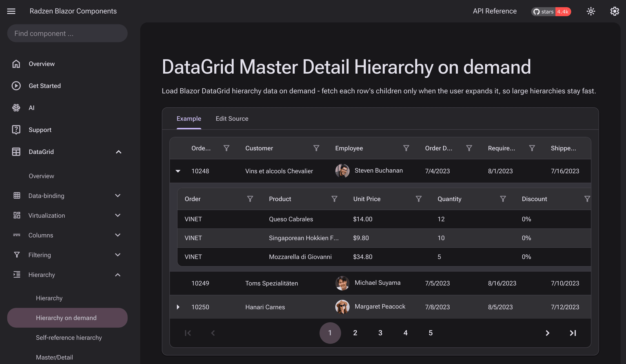Open the Support sidebar item

[x=67, y=130]
